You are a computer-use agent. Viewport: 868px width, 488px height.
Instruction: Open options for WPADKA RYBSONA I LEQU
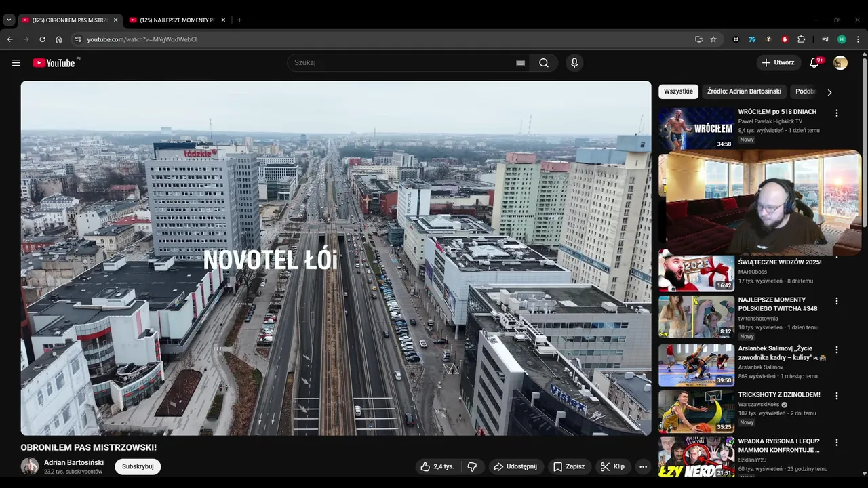pyautogui.click(x=836, y=443)
